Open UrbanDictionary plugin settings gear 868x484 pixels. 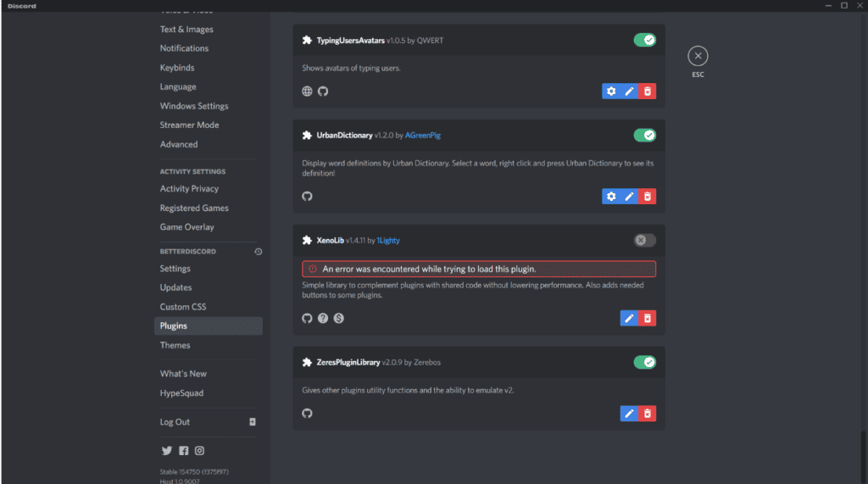(611, 197)
